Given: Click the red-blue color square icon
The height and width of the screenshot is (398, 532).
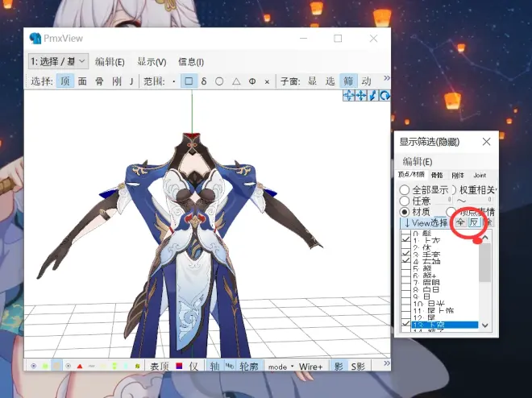Looking at the screenshot, I should point(179,366).
